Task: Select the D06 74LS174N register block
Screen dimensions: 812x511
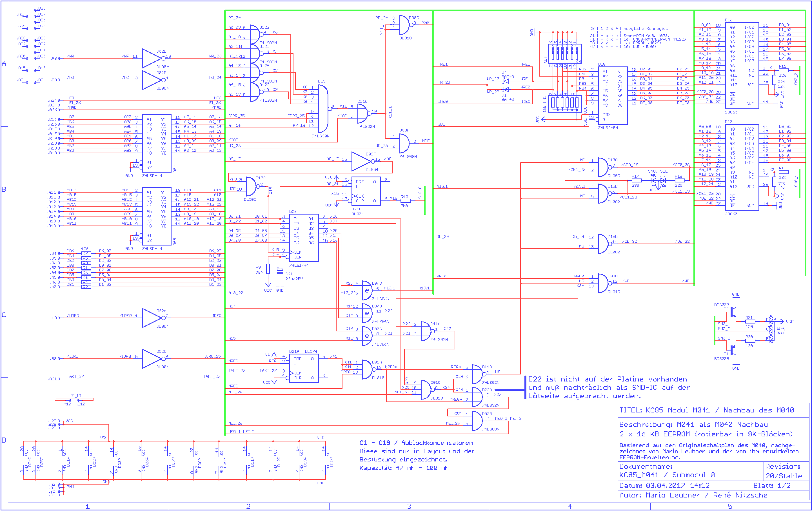Action: click(x=304, y=238)
